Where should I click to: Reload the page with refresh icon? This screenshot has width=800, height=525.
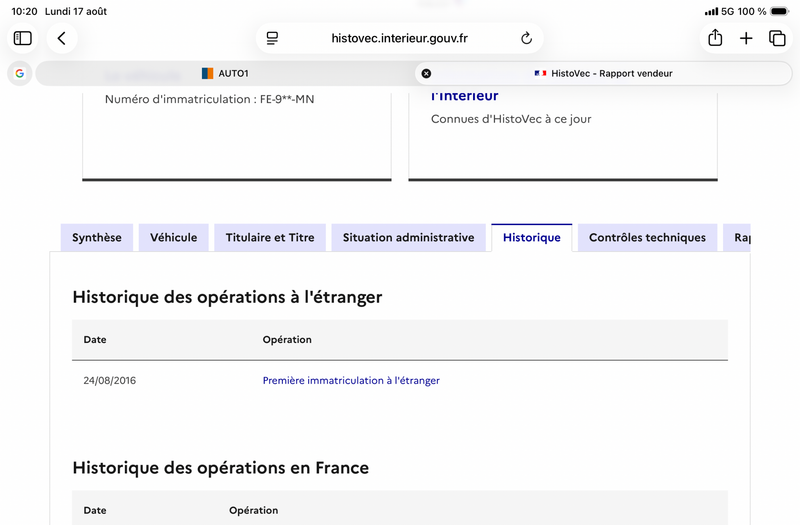click(526, 38)
